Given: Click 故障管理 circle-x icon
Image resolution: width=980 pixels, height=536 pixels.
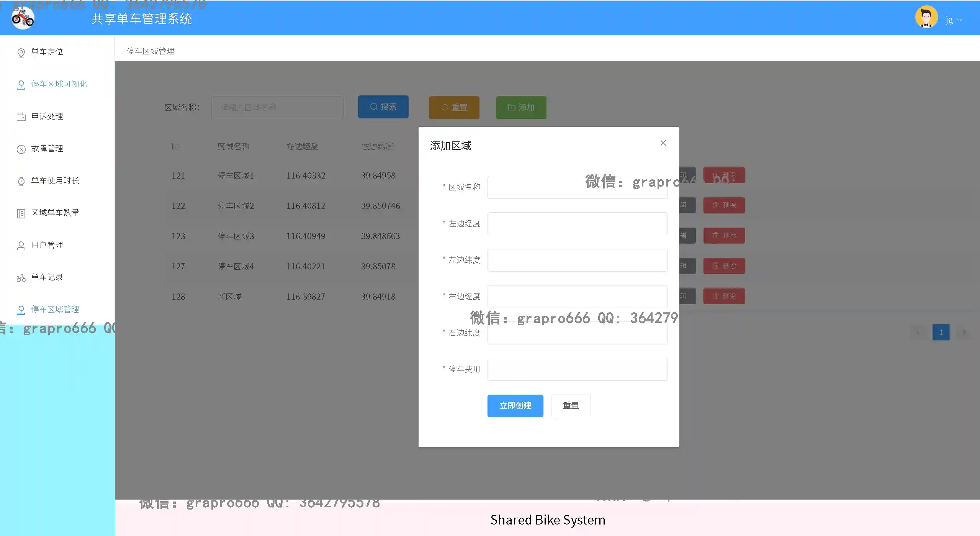Looking at the screenshot, I should (21, 149).
